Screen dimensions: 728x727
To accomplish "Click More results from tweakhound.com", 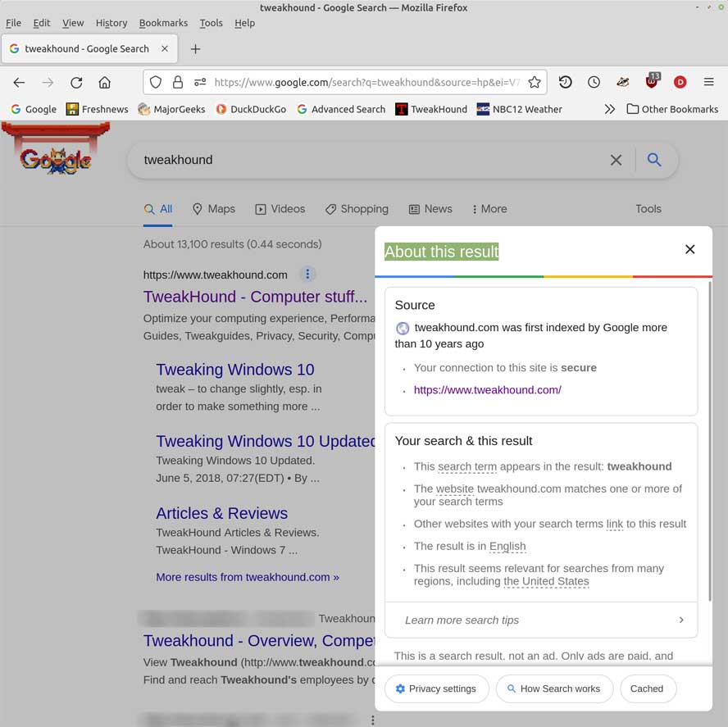I will pos(248,577).
